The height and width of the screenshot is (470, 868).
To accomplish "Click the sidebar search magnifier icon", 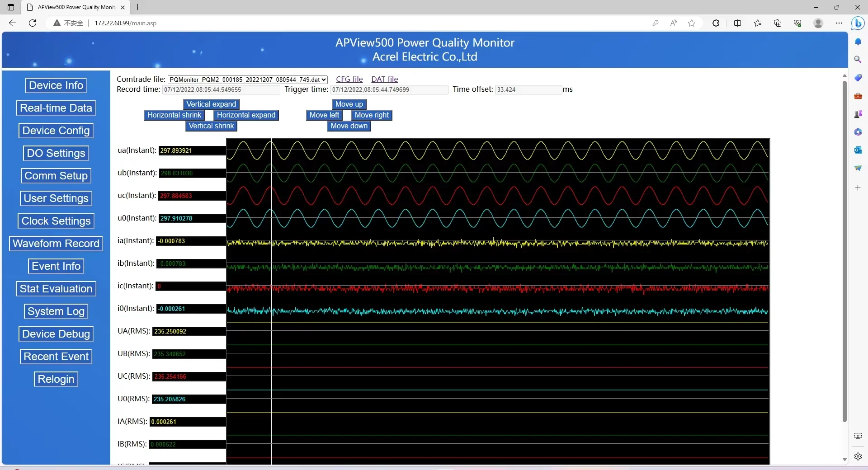I will [858, 60].
